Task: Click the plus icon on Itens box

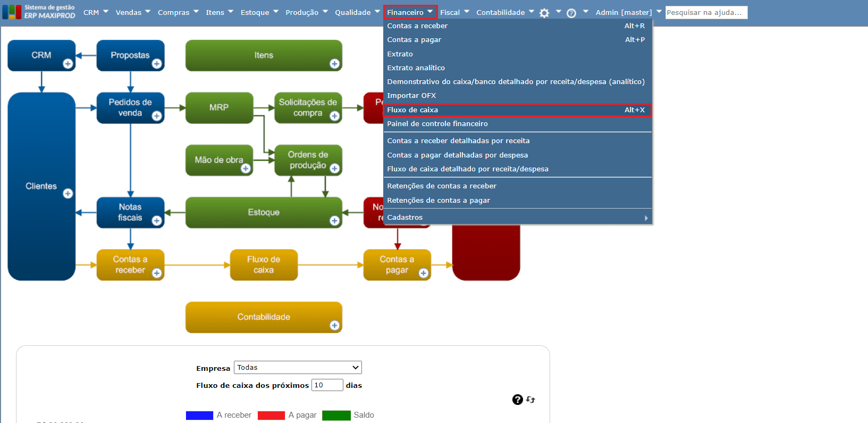Action: tap(334, 64)
